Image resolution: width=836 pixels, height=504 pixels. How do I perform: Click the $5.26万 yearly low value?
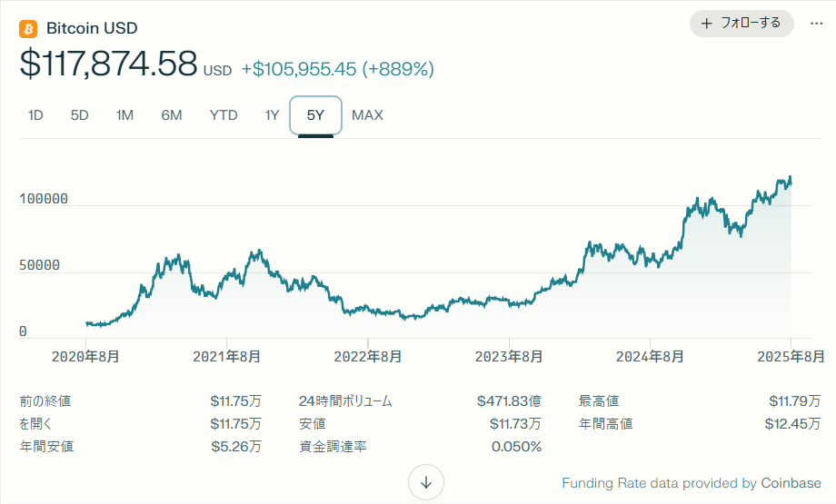click(x=236, y=447)
